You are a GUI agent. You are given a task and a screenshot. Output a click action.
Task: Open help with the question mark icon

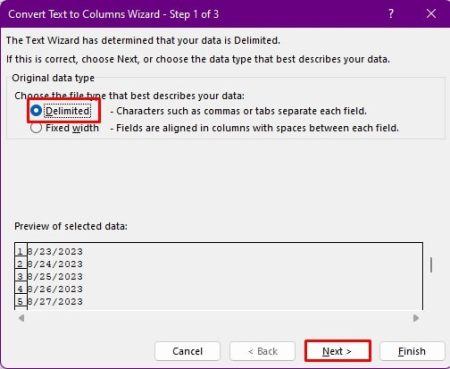(x=391, y=14)
